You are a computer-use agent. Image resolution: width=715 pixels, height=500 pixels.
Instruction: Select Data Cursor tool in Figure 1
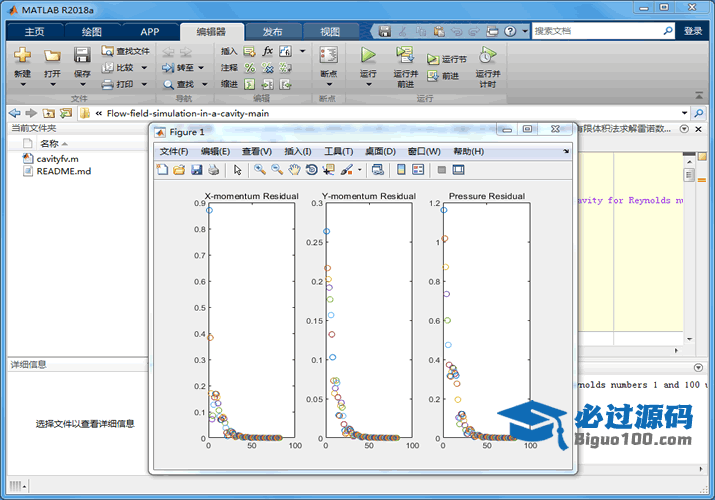328,170
